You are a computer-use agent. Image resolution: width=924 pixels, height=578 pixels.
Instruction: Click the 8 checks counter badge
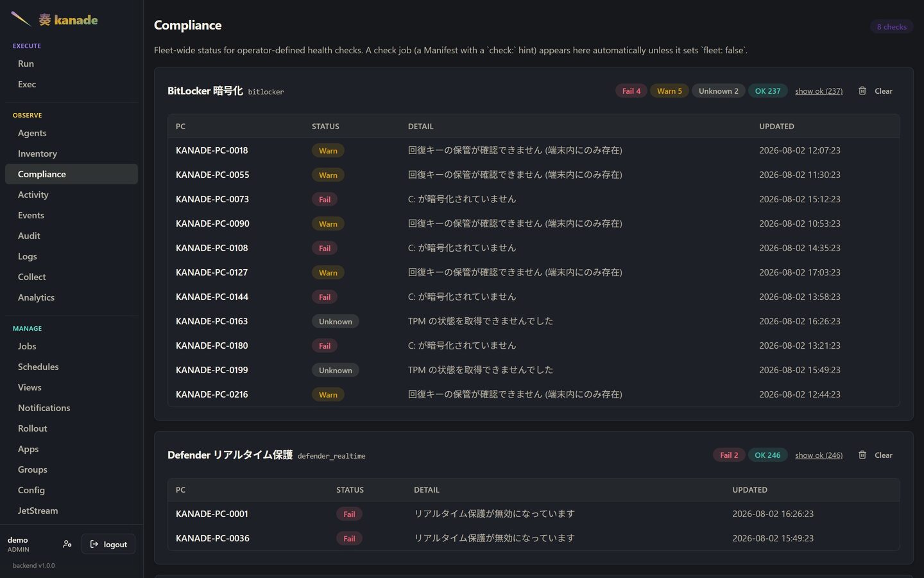click(891, 27)
